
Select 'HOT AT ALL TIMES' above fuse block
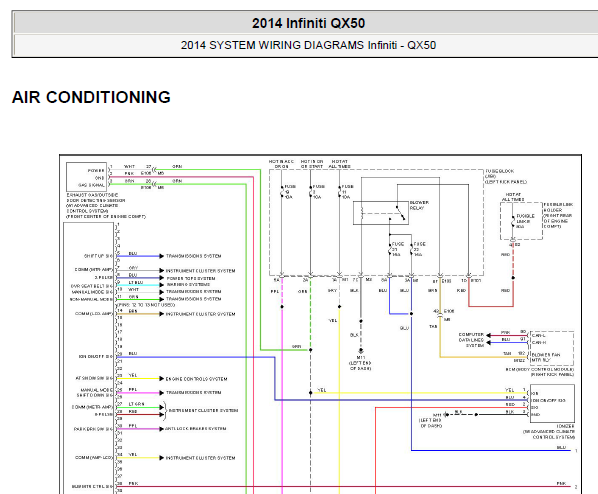tap(339, 164)
